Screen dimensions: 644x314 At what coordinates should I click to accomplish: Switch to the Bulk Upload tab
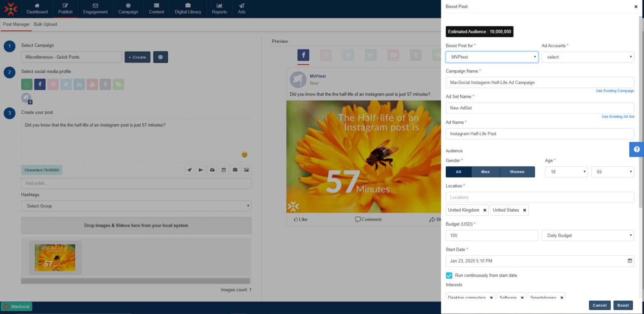point(45,24)
